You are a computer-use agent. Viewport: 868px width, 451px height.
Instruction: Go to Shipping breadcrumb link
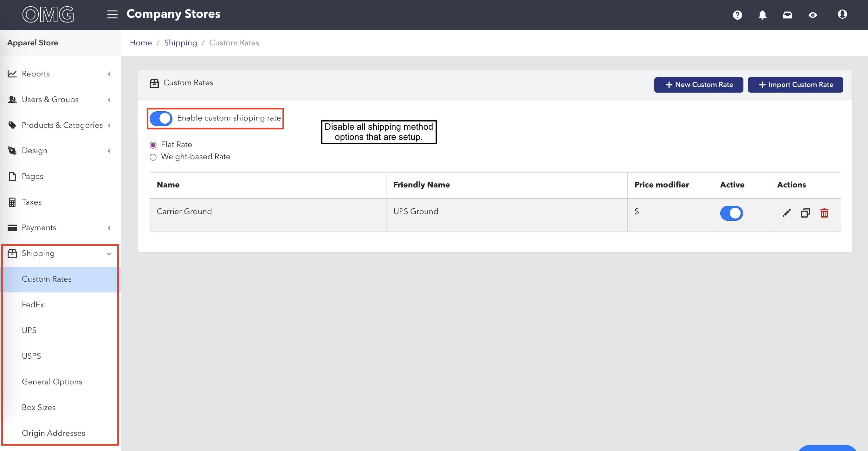tap(180, 43)
